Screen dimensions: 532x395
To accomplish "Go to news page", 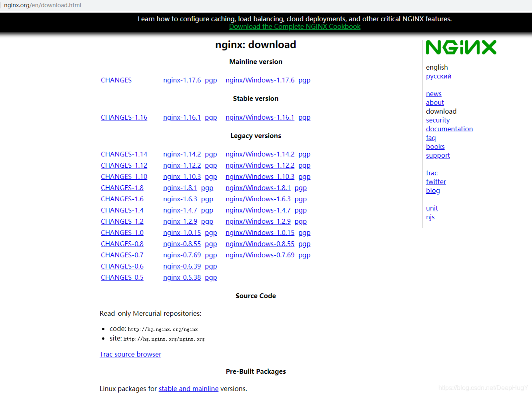I will [x=434, y=94].
